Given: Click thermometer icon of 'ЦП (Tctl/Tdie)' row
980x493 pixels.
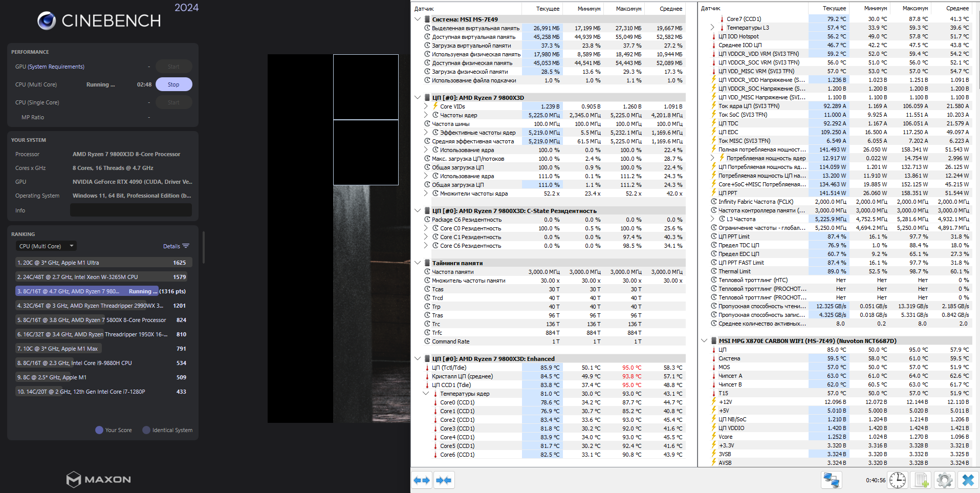Looking at the screenshot, I should click(427, 368).
